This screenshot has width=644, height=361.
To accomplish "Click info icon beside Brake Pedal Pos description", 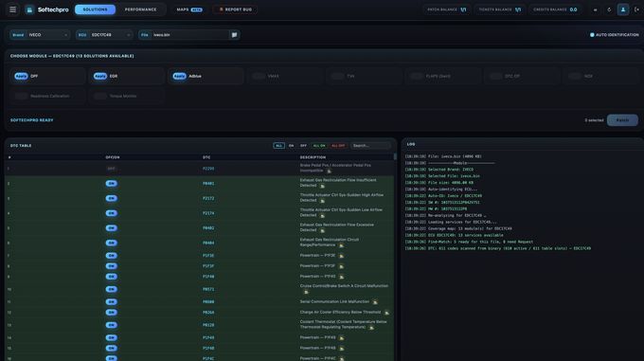I will click(329, 171).
